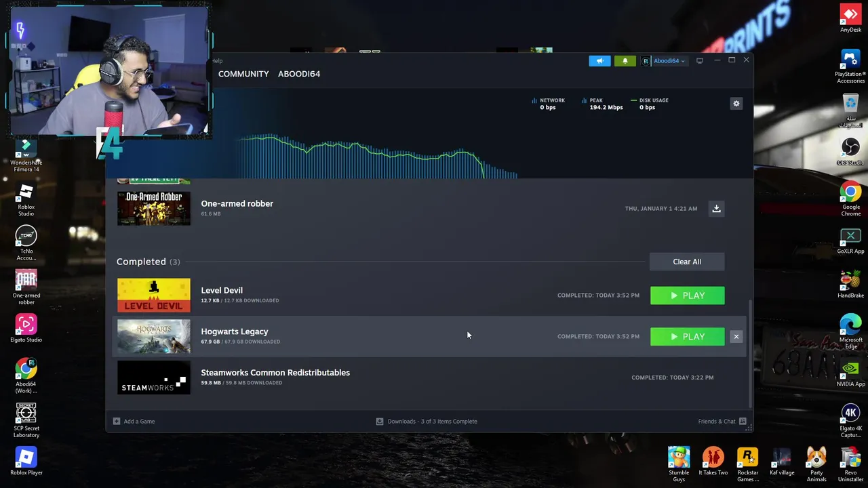This screenshot has width=868, height=488.
Task: Open Revo Uninstaller desktop icon
Action: 850,464
